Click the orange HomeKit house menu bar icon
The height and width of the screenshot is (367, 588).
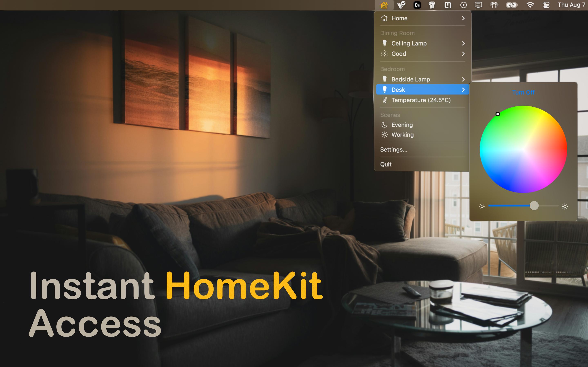pyautogui.click(x=384, y=5)
